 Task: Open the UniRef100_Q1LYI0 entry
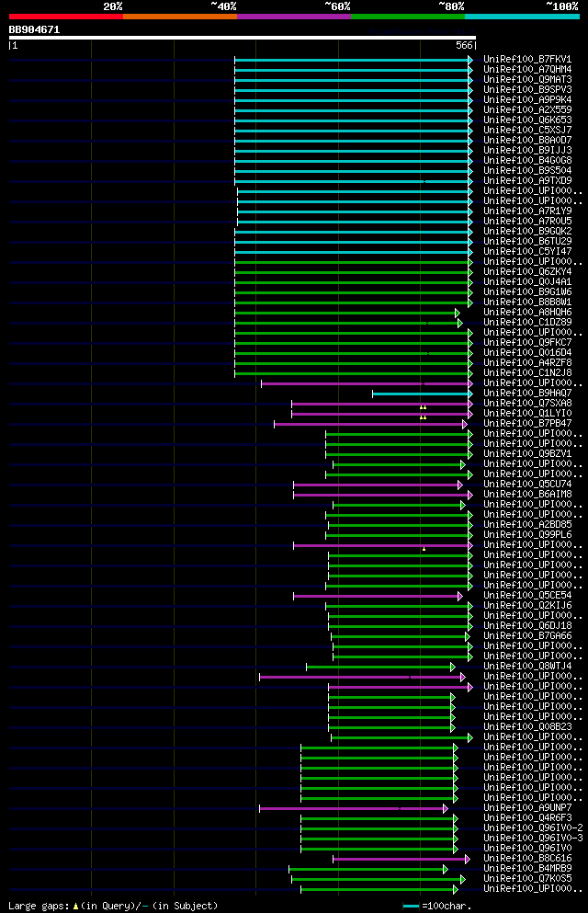click(x=527, y=414)
